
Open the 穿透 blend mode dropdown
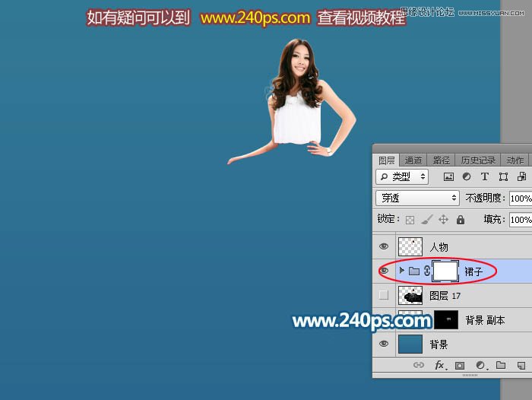[x=419, y=198]
